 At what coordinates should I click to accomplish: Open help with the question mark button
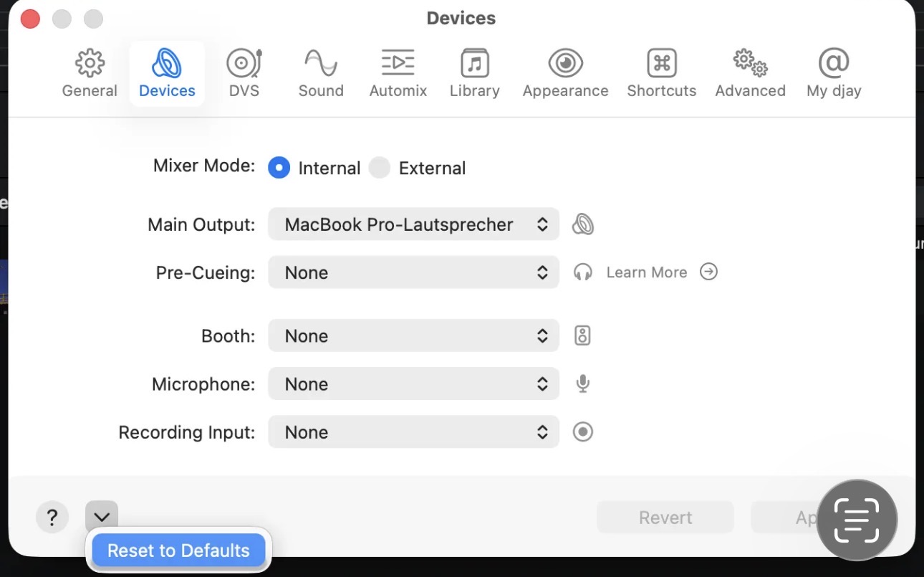pyautogui.click(x=52, y=517)
